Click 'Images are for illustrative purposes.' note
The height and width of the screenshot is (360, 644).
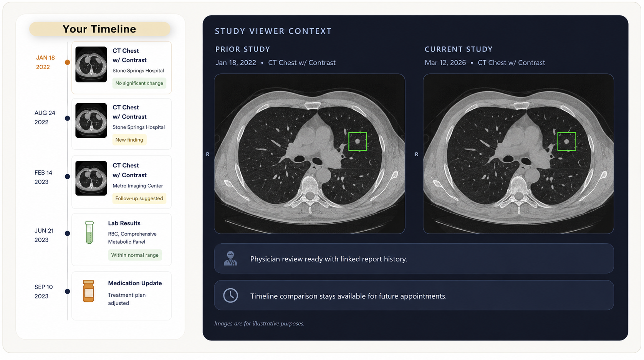point(259,324)
